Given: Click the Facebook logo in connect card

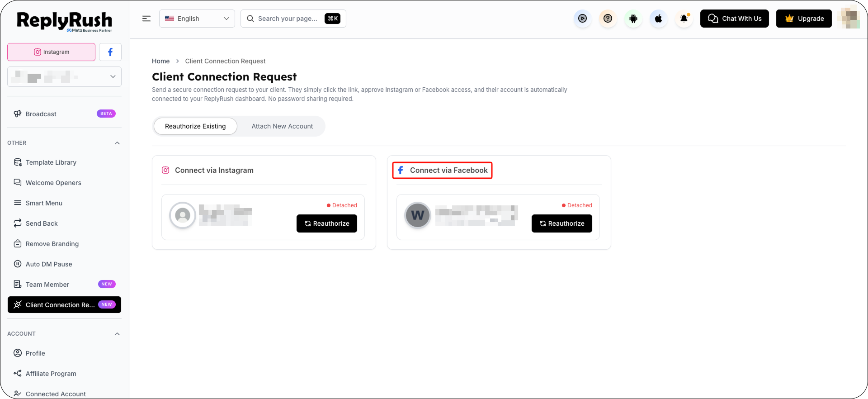Looking at the screenshot, I should pyautogui.click(x=401, y=170).
